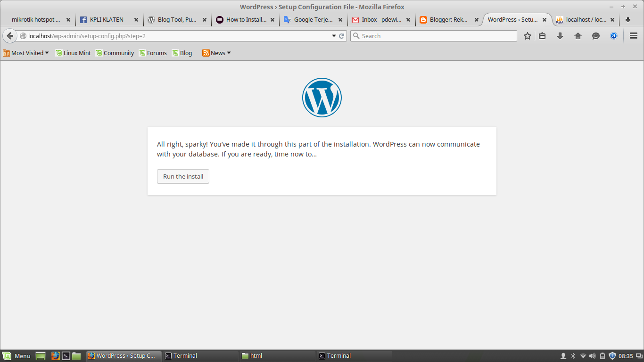Close the Gmail Inbox tab

click(x=408, y=20)
